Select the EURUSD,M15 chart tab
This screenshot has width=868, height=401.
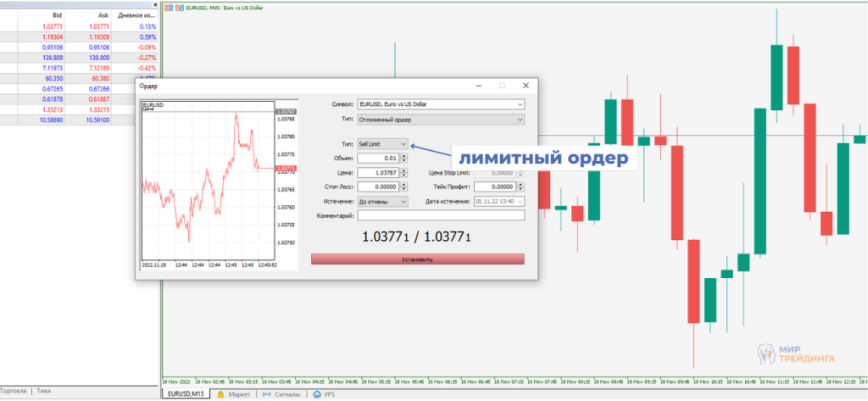point(186,394)
